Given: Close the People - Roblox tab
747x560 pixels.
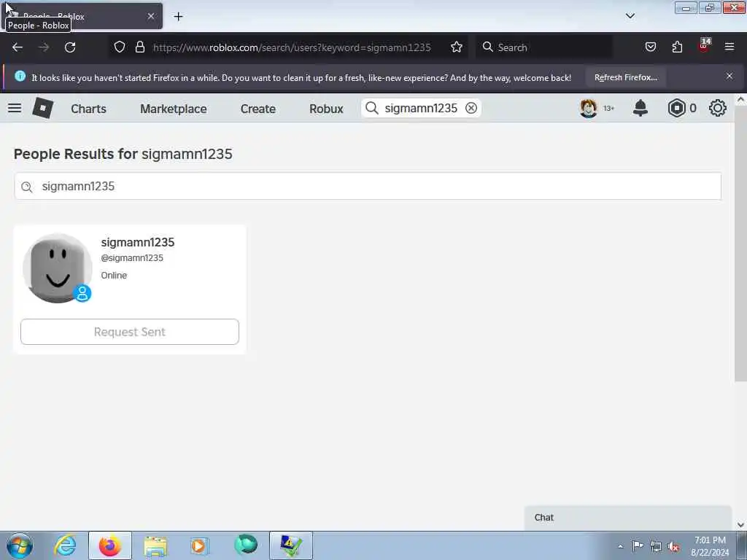Looking at the screenshot, I should pyautogui.click(x=151, y=16).
